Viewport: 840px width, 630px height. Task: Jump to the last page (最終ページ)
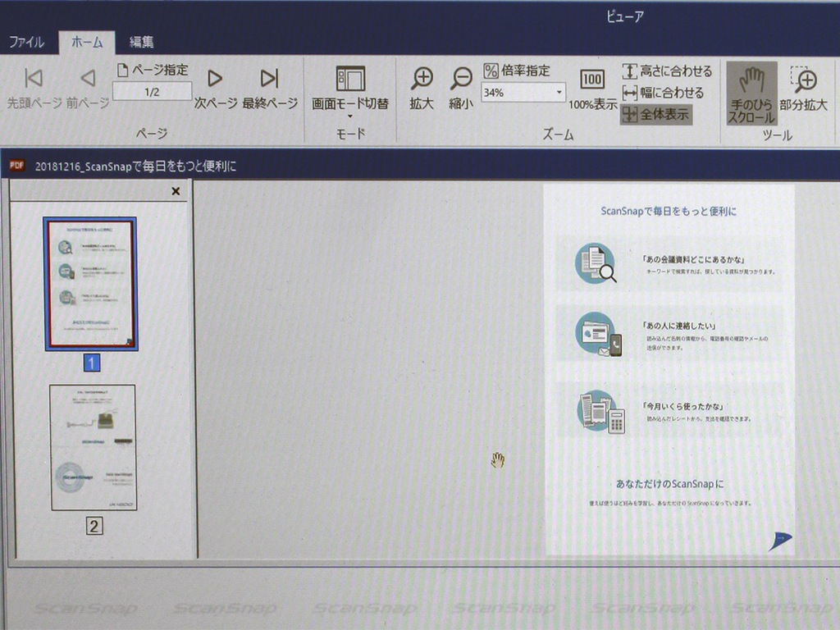click(269, 88)
